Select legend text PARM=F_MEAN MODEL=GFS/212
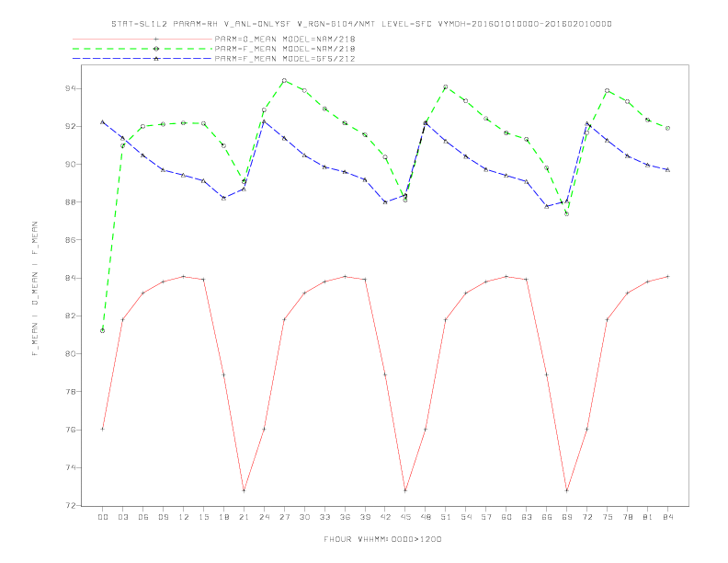Viewport: 728px width, 563px height. pyautogui.click(x=285, y=59)
